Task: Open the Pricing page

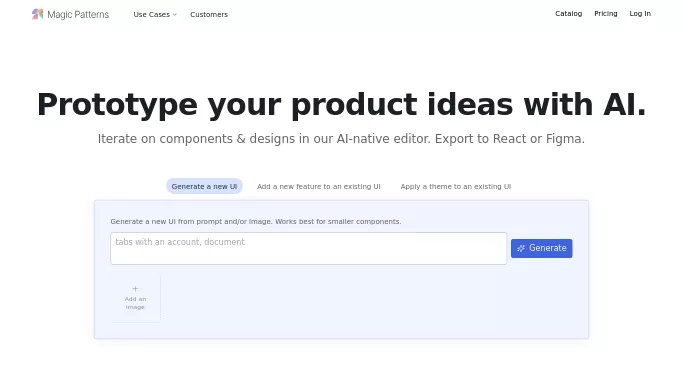Action: 605,13
